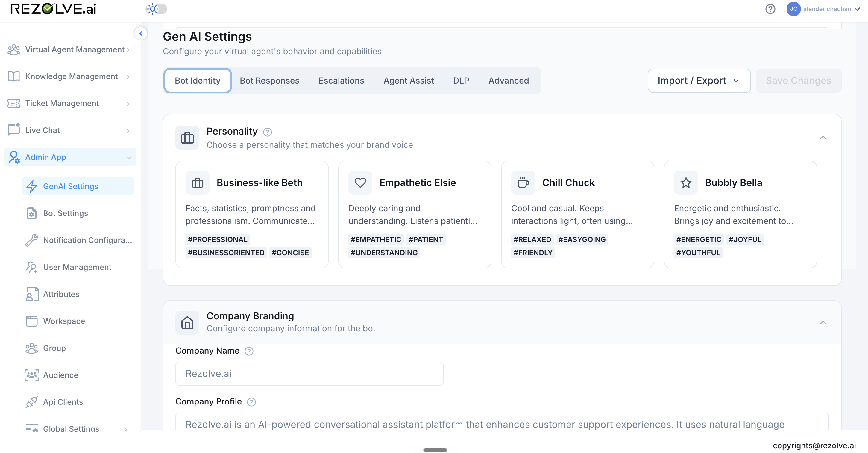This screenshot has width=868, height=453.
Task: Switch to the Escalations tab
Action: tap(341, 81)
